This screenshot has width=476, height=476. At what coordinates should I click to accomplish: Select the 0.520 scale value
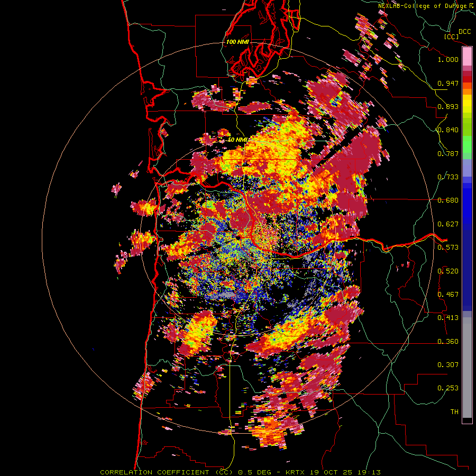448,271
